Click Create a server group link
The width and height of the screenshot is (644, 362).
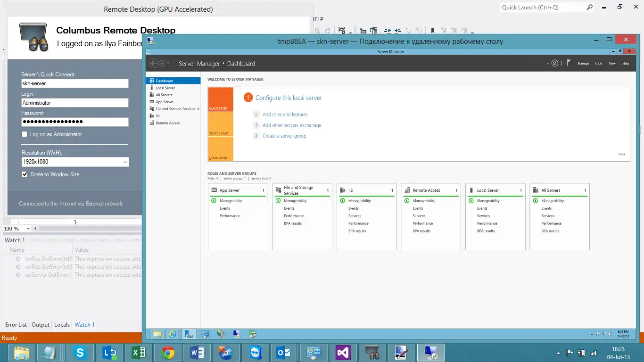pos(284,136)
